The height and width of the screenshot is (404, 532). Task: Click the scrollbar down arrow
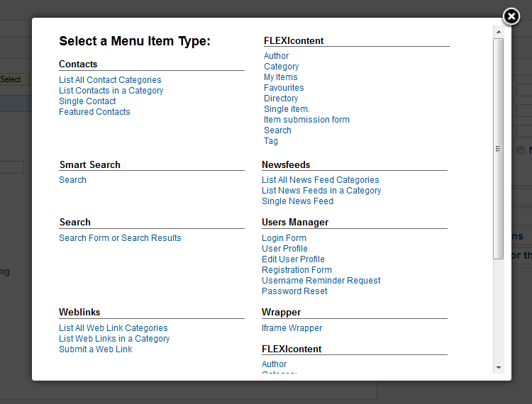(x=499, y=367)
